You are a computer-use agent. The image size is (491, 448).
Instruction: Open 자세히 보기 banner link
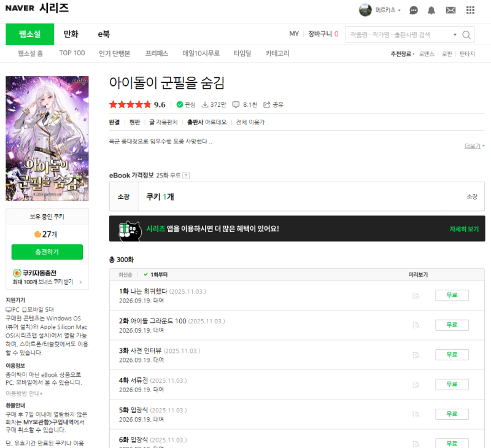coord(464,229)
